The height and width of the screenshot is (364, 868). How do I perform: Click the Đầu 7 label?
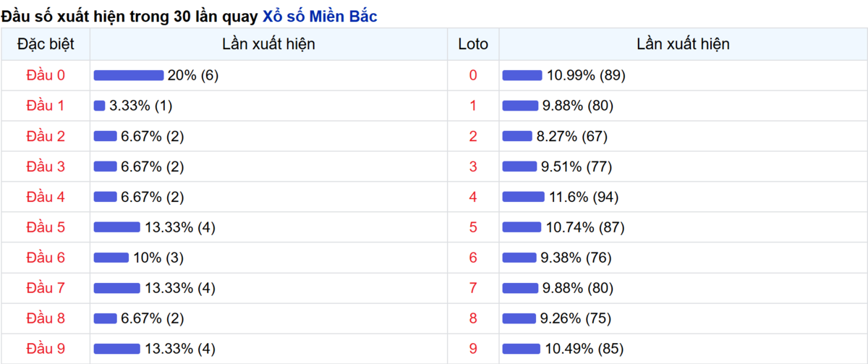pyautogui.click(x=46, y=288)
